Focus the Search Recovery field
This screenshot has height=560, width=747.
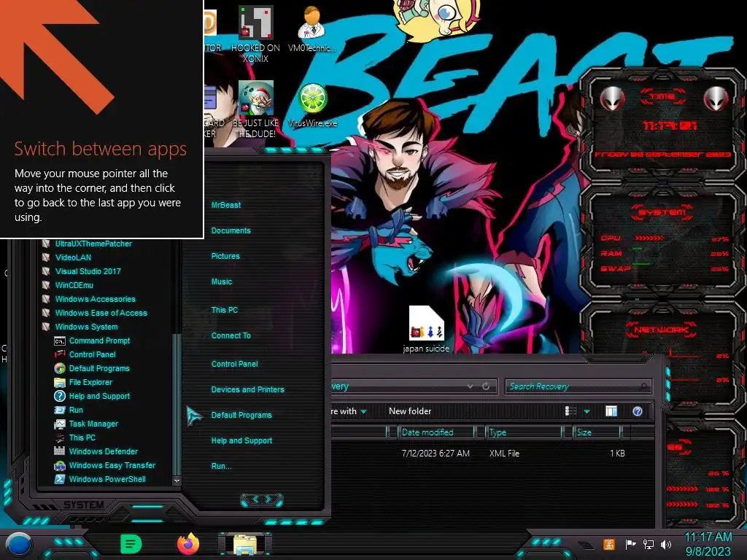(578, 386)
